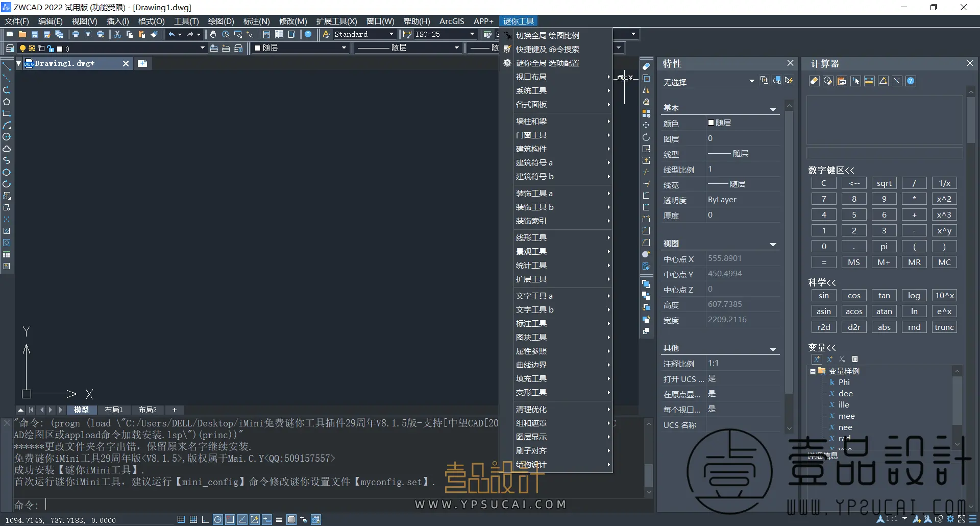Click the calculator Help question icon
Screen dimensions: 980x526
pos(911,81)
